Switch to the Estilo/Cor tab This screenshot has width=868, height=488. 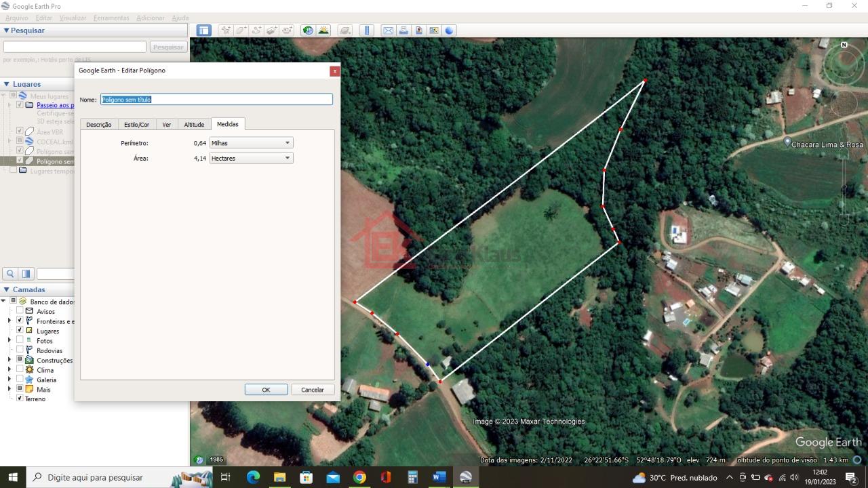(137, 125)
